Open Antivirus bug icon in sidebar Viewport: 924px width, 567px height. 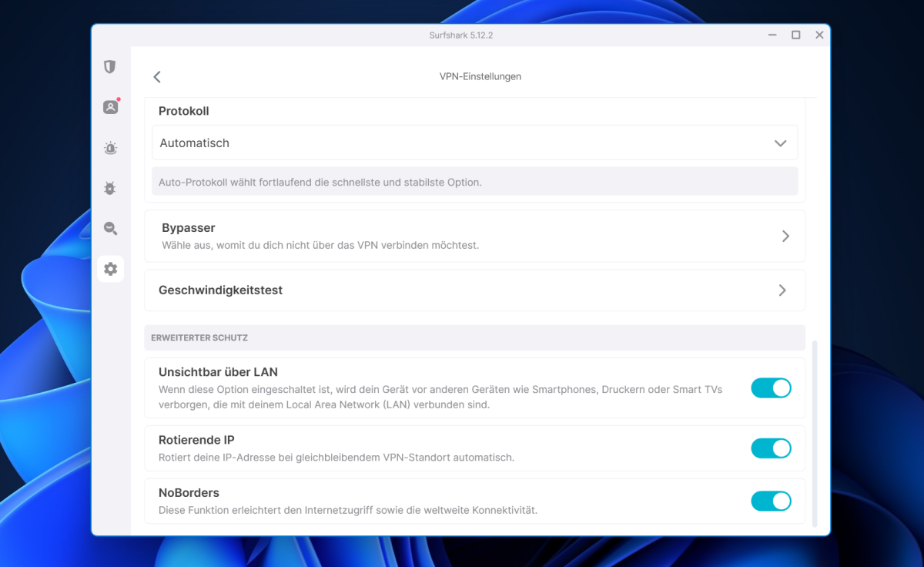point(110,188)
